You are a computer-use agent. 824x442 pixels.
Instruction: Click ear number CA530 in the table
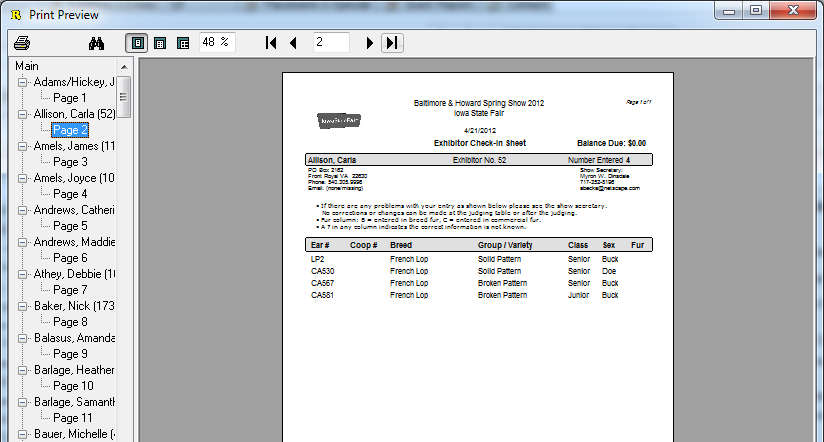[x=323, y=271]
